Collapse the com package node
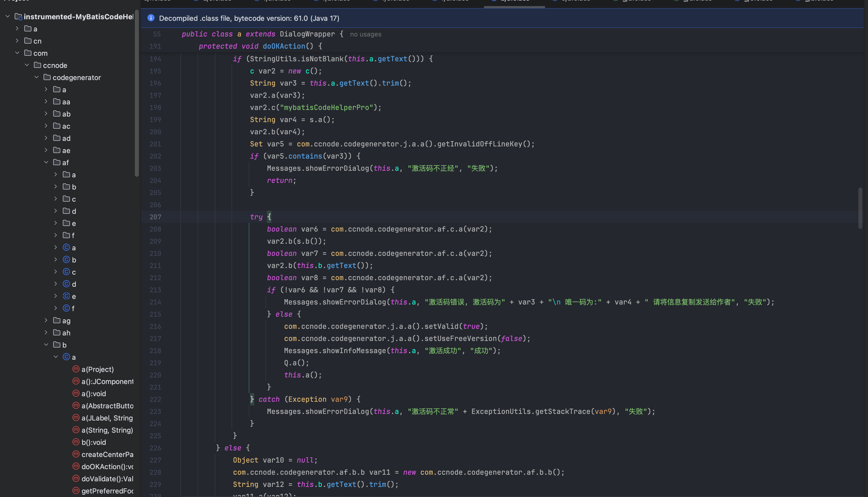 17,53
